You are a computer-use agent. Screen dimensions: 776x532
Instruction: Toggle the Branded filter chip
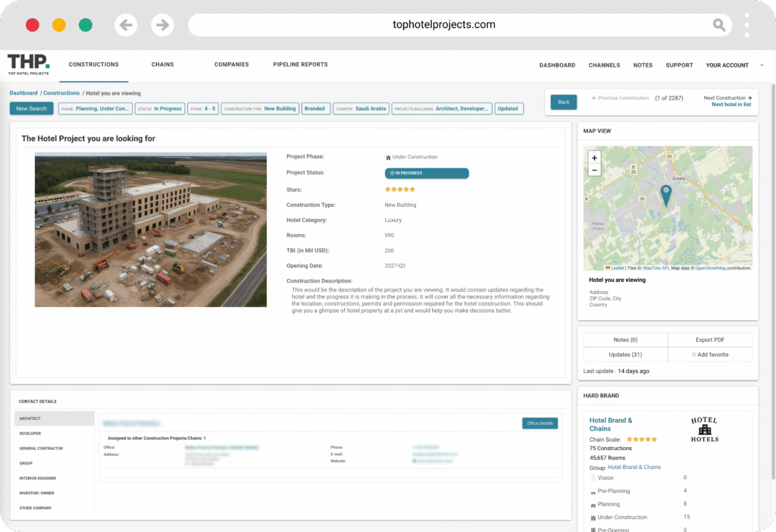[x=314, y=108]
